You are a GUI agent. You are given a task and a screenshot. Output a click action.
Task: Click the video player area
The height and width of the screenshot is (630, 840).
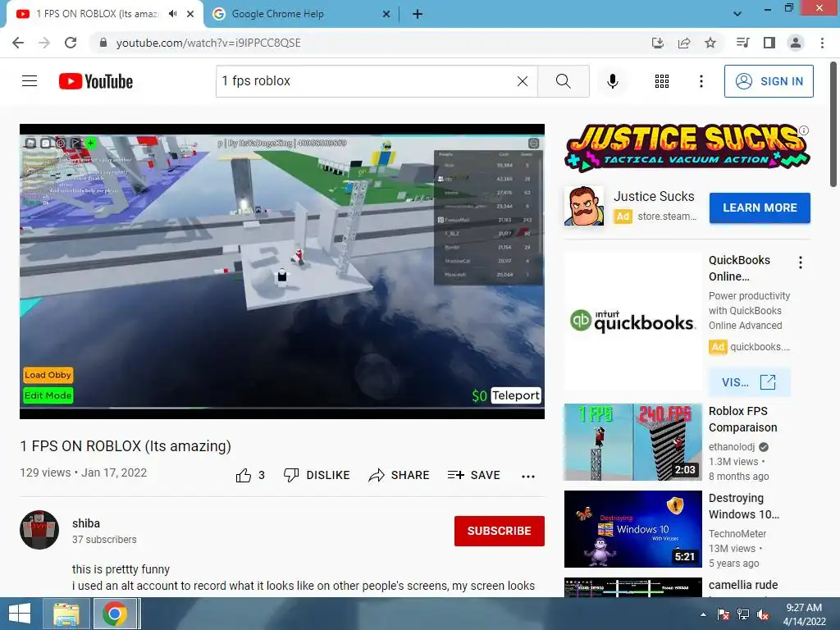pos(282,271)
